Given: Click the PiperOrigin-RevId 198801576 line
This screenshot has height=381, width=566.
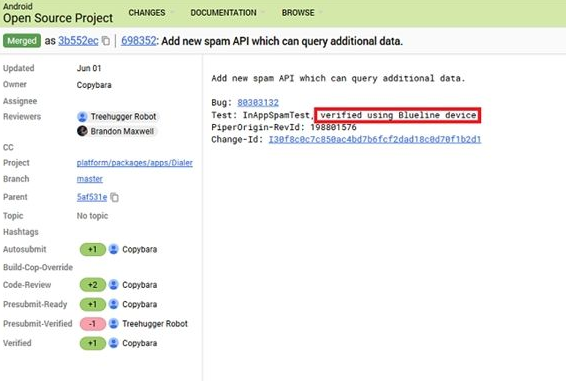Looking at the screenshot, I should (x=284, y=127).
